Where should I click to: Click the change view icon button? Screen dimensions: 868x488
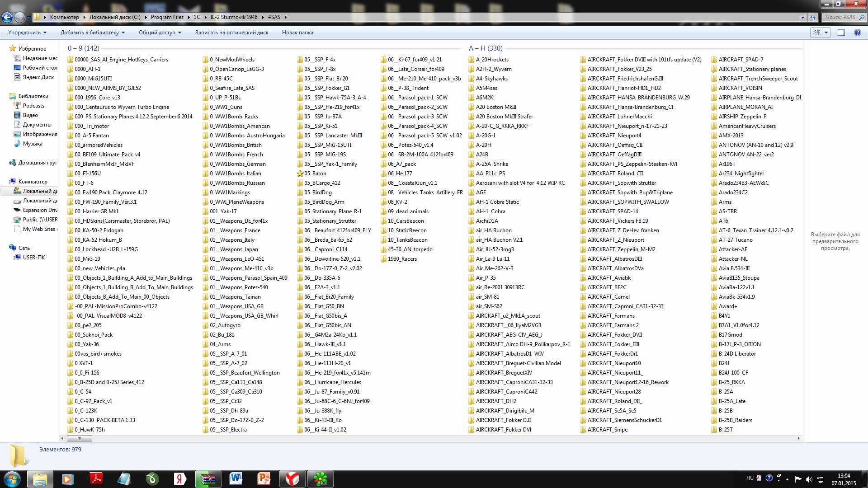pyautogui.click(x=816, y=33)
